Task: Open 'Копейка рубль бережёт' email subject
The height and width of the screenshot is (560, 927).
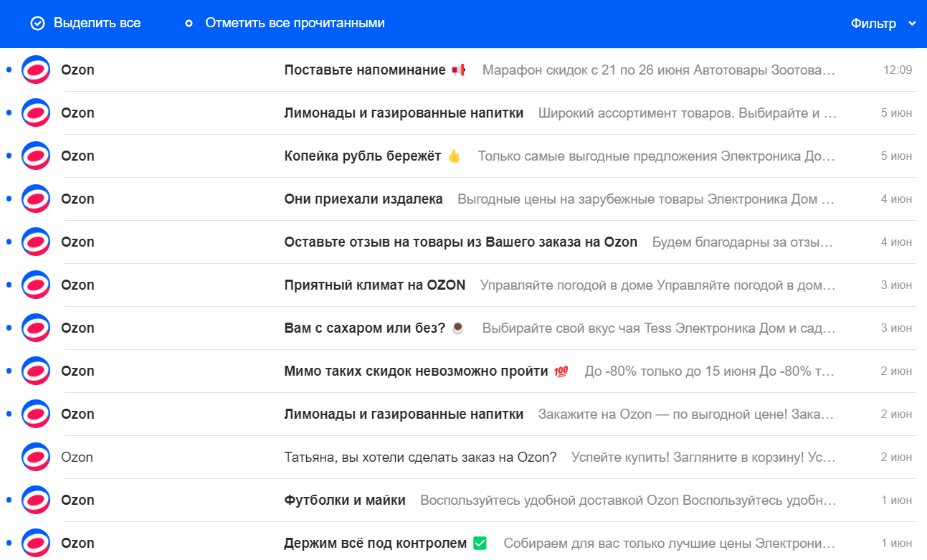Action: click(363, 156)
